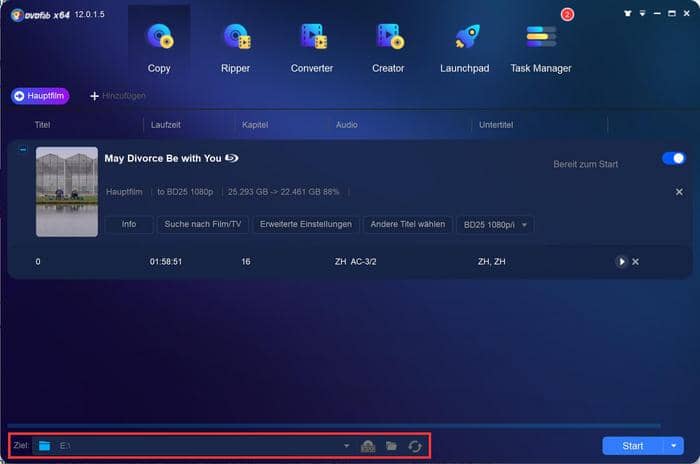Click the Kapitel column header

coord(255,125)
